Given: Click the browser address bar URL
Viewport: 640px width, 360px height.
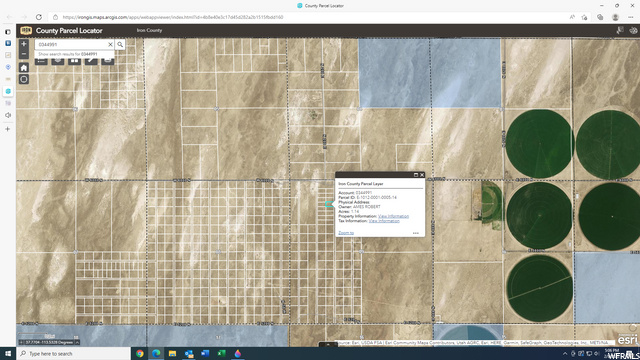Looking at the screenshot, I should pyautogui.click(x=173, y=17).
